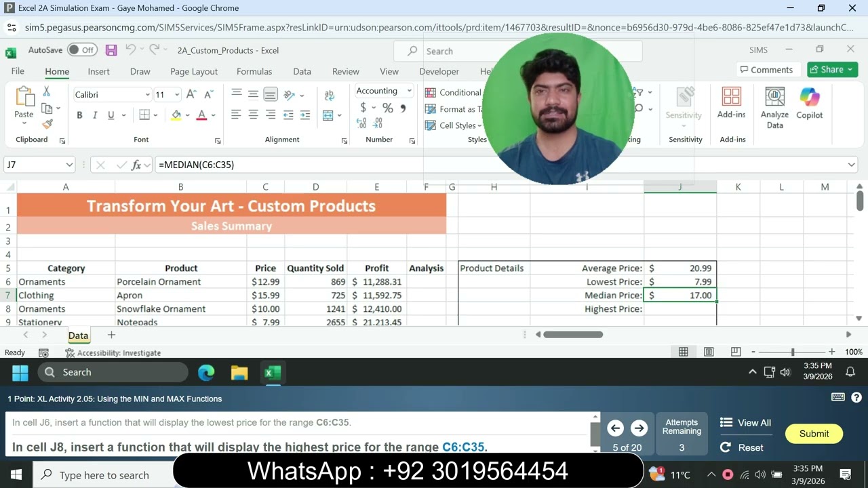
Task: Open the Accounting number format dropdown
Action: click(409, 91)
